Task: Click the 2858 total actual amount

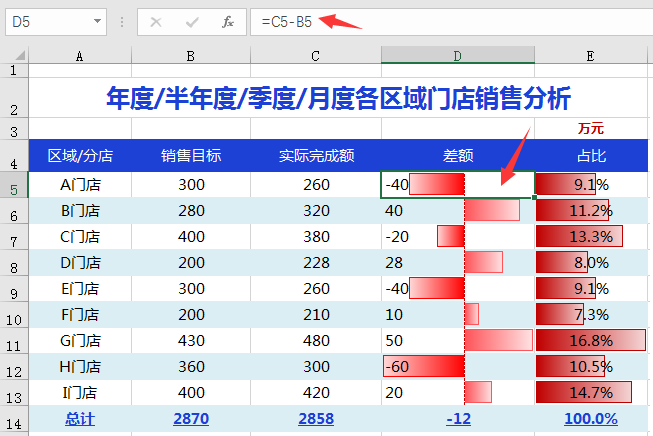Action: 316,419
